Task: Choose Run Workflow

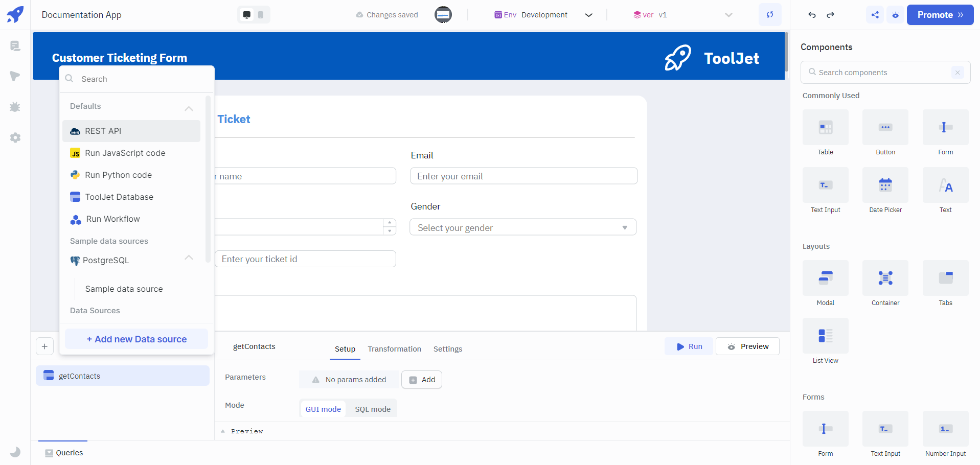Action: (x=131, y=219)
